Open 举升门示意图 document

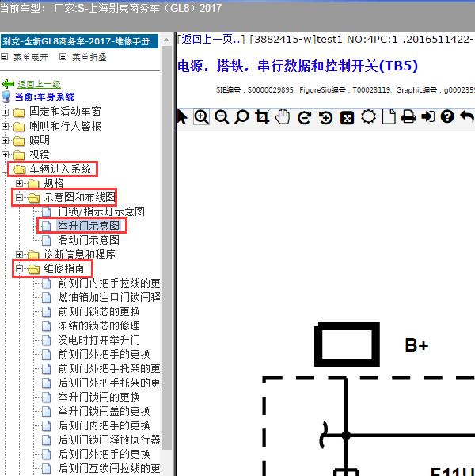coord(89,226)
